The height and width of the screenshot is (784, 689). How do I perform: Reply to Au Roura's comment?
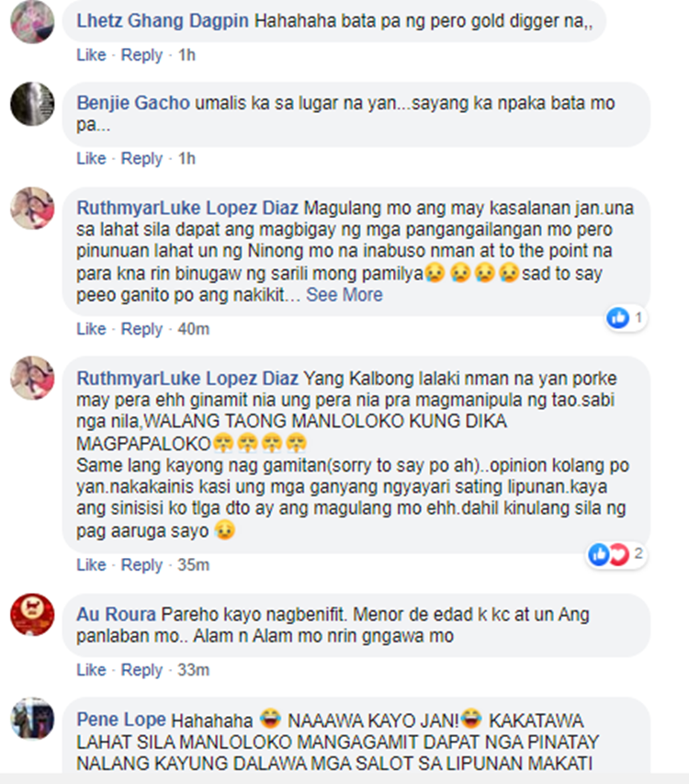click(x=141, y=670)
